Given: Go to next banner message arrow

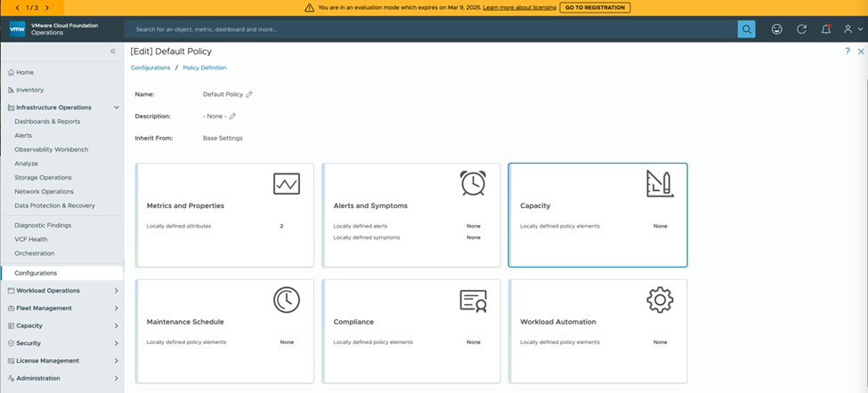Looking at the screenshot, I should (x=46, y=7).
